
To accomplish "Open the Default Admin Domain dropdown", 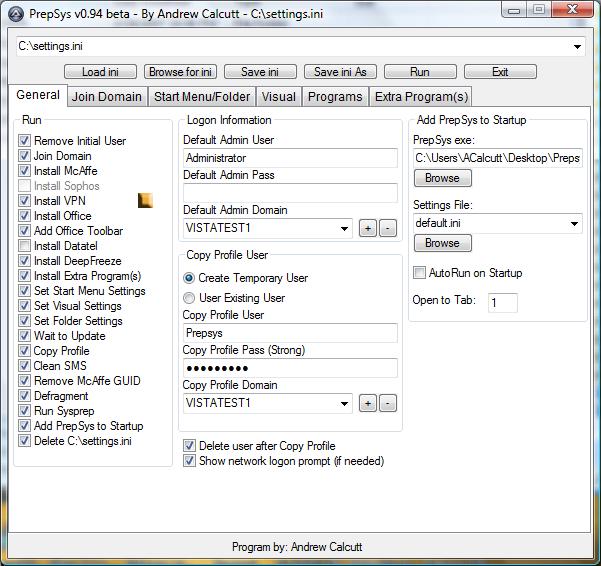I will coord(344,228).
